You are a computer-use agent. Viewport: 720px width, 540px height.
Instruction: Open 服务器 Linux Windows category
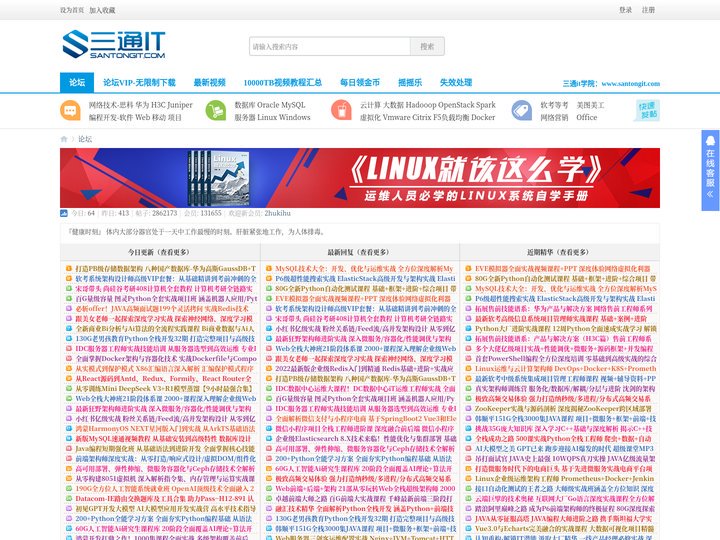(272, 118)
